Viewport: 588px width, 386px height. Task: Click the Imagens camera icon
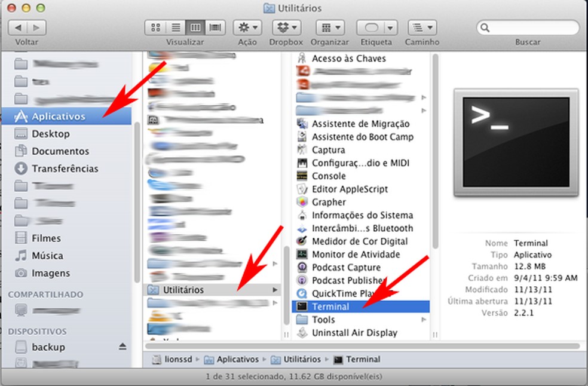click(21, 273)
